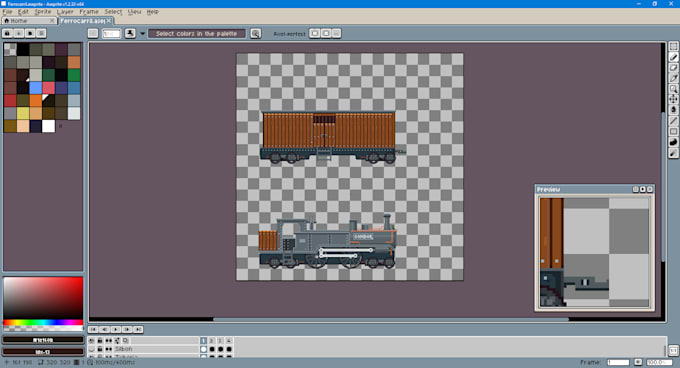Image resolution: width=680 pixels, height=368 pixels.
Task: Pick the orange palette swatch
Action: coord(36,101)
